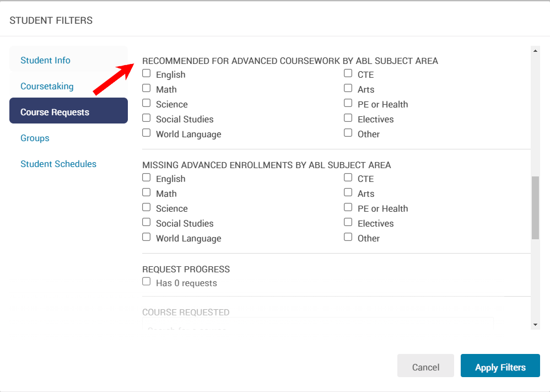This screenshot has width=550, height=392.
Task: Select Social Studies under Missing Advanced Enrollments
Action: 147,223
